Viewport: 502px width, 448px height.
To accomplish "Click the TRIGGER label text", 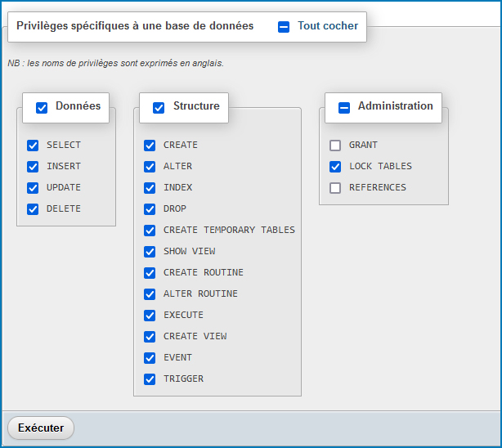I will click(183, 379).
